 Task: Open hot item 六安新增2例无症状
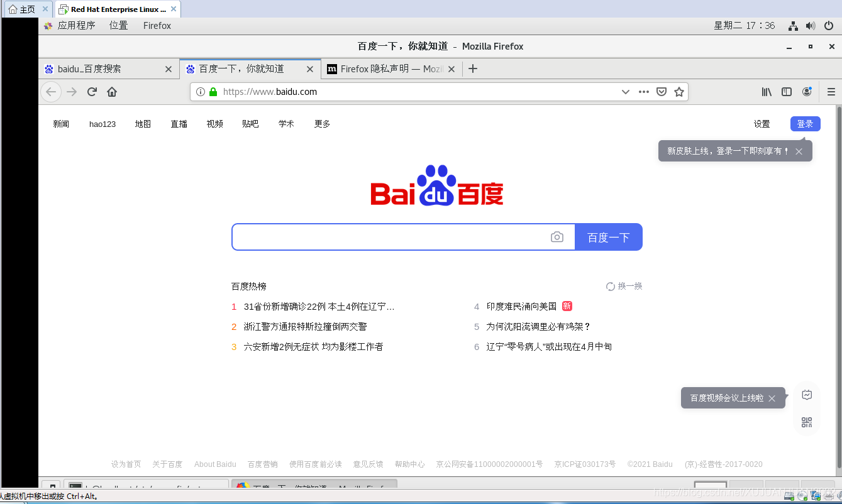tap(313, 347)
